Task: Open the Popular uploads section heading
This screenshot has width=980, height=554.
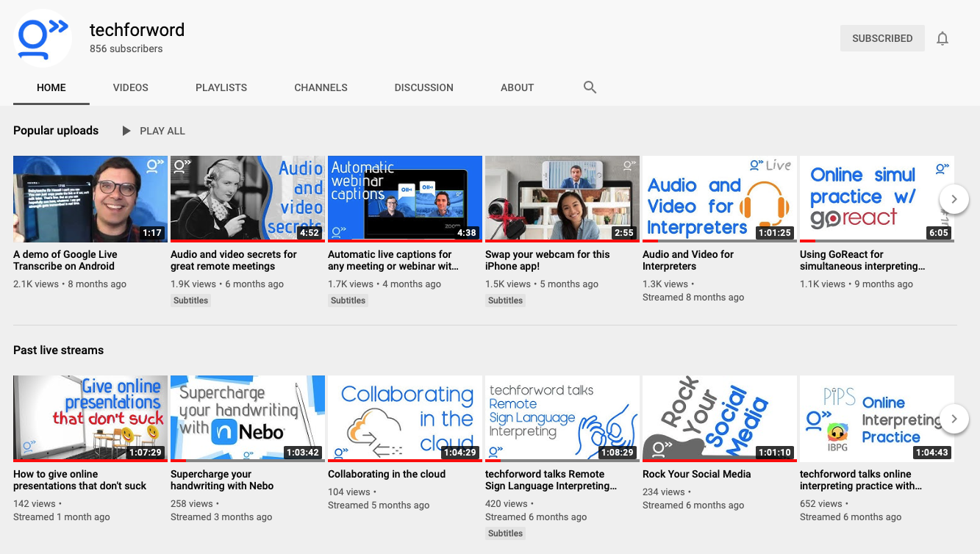Action: pyautogui.click(x=56, y=131)
